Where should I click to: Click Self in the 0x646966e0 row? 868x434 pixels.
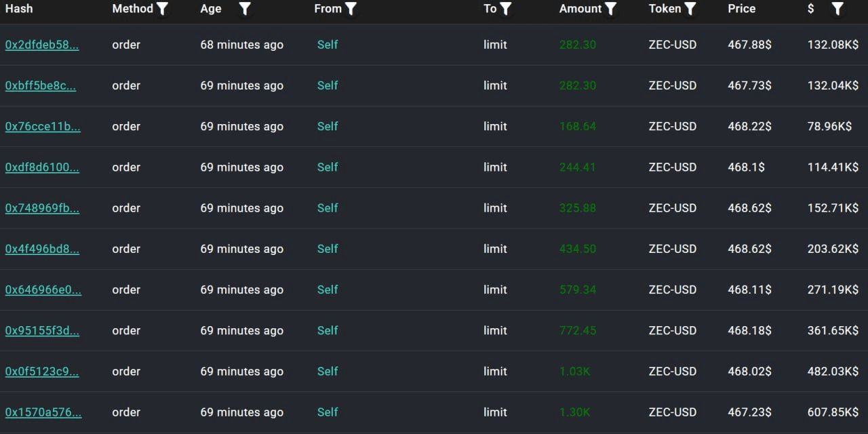[328, 290]
